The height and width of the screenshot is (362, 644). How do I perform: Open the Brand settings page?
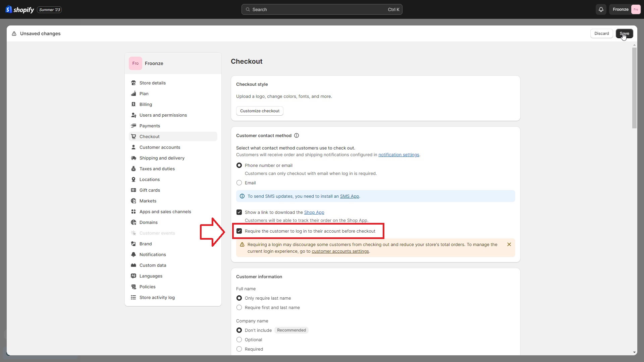coord(173,244)
